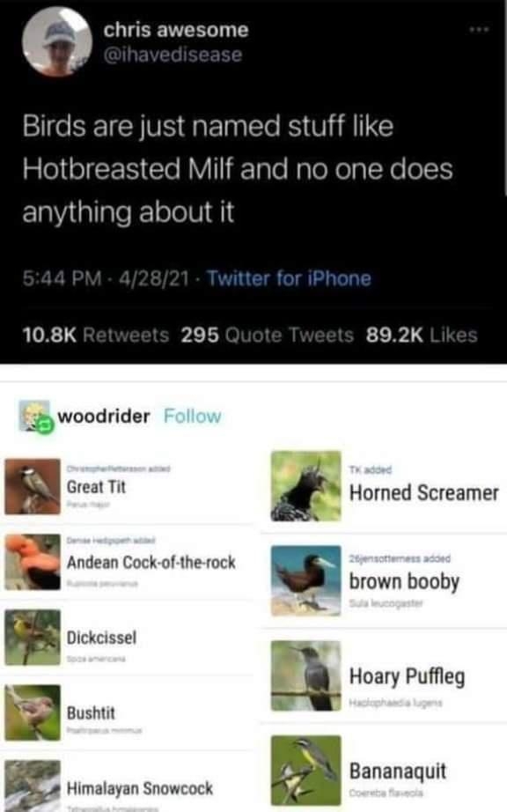
Task: Open the Horned Screamer thumbnail
Action: (x=305, y=486)
